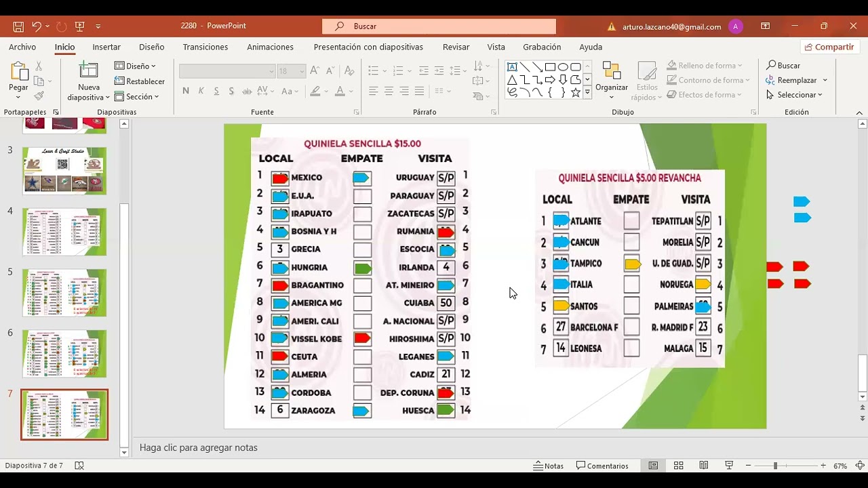Toggle text shadow S formatting

231,91
